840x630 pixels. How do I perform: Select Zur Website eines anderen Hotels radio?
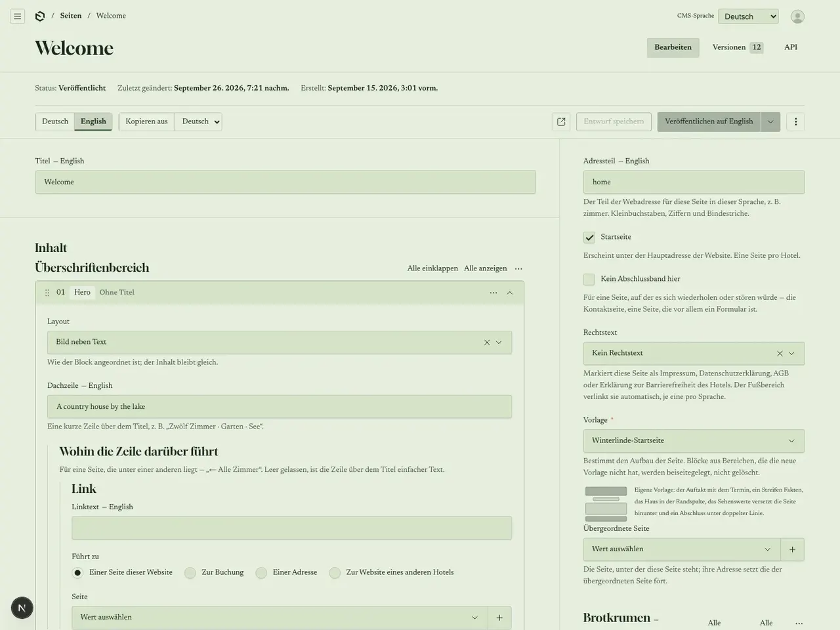tap(335, 573)
